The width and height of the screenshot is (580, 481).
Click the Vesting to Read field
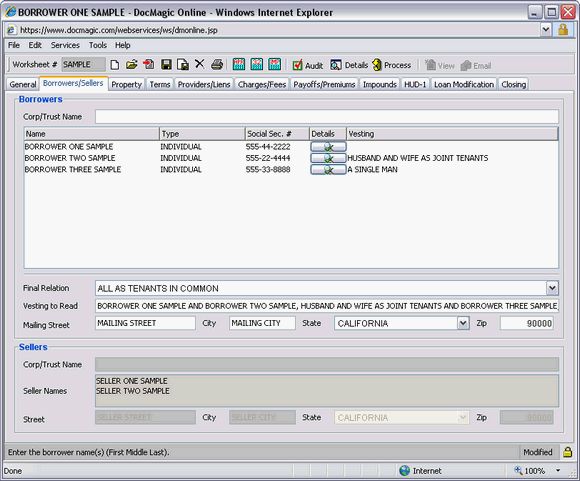point(327,306)
